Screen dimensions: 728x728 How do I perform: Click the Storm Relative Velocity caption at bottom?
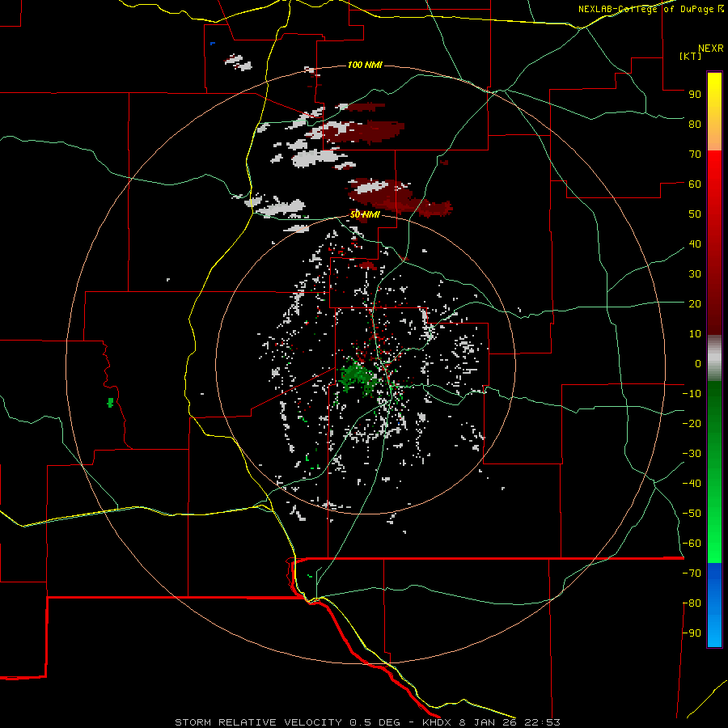point(367,722)
